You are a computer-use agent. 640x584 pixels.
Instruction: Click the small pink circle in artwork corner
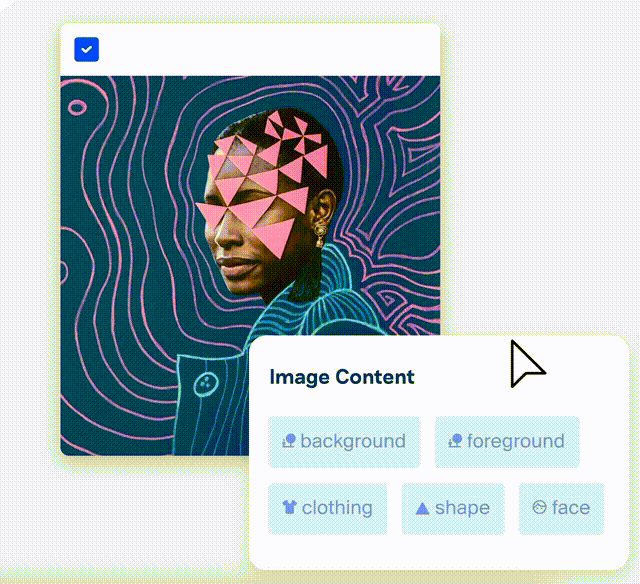77,107
